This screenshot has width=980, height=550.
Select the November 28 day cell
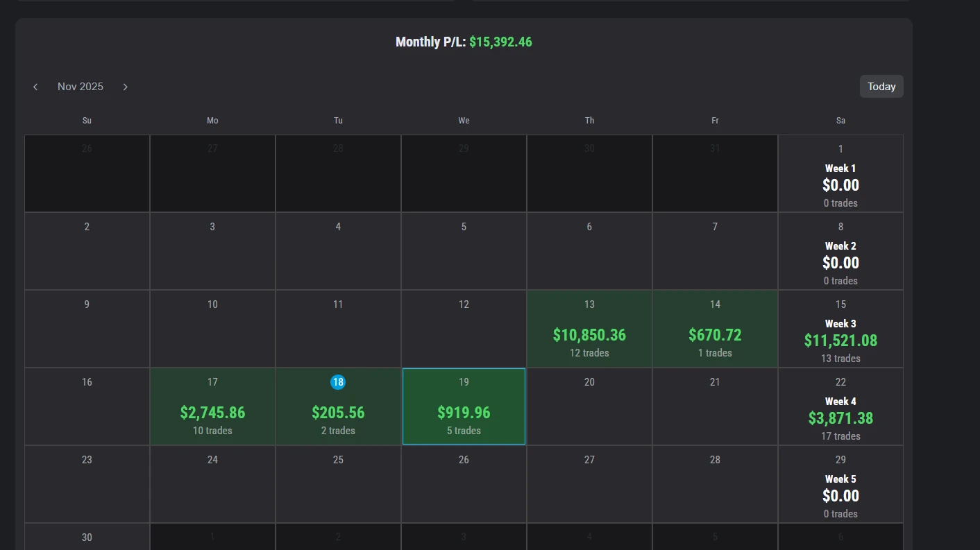click(715, 484)
